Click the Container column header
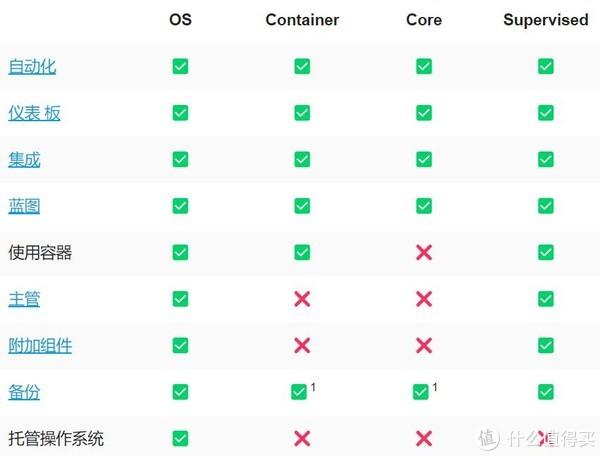The image size is (600, 456). pyautogui.click(x=302, y=20)
